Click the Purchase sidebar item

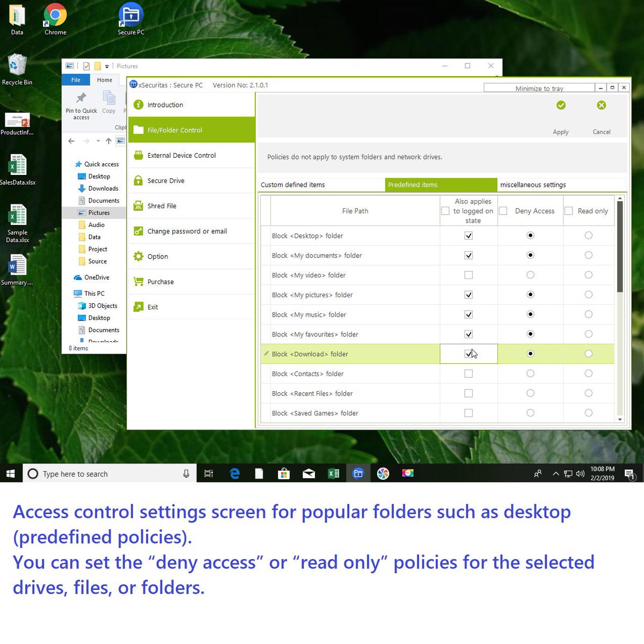pyautogui.click(x=160, y=281)
